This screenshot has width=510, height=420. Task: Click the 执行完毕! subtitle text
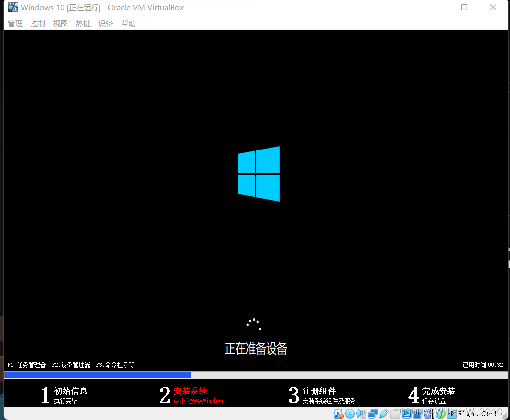(67, 401)
